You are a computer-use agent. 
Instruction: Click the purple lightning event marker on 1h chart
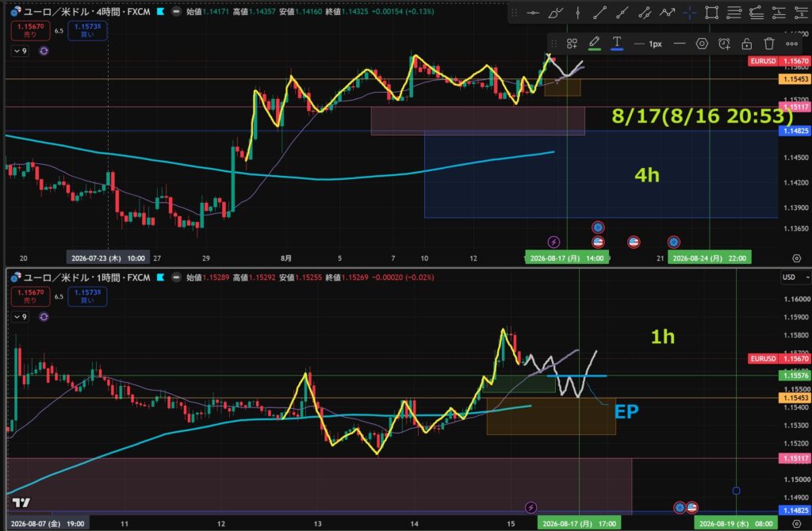[x=530, y=507]
